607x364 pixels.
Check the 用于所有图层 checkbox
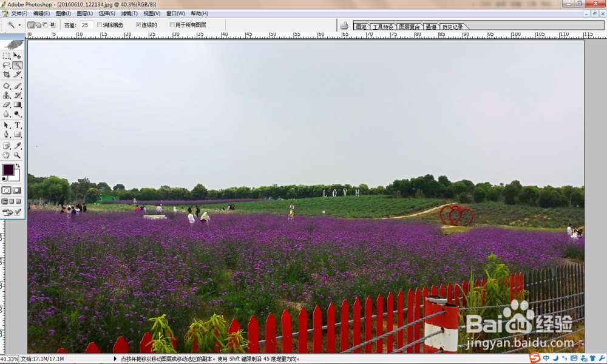point(172,25)
